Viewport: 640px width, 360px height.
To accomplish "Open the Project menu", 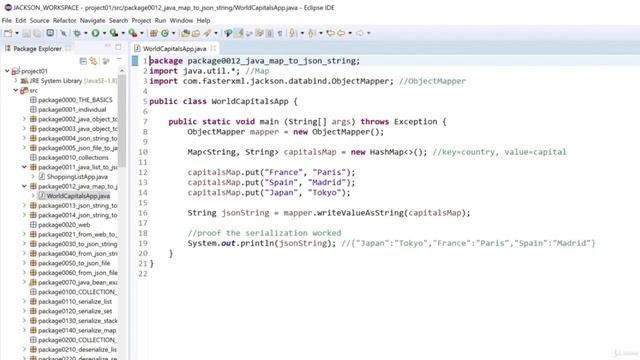I will 141,20.
